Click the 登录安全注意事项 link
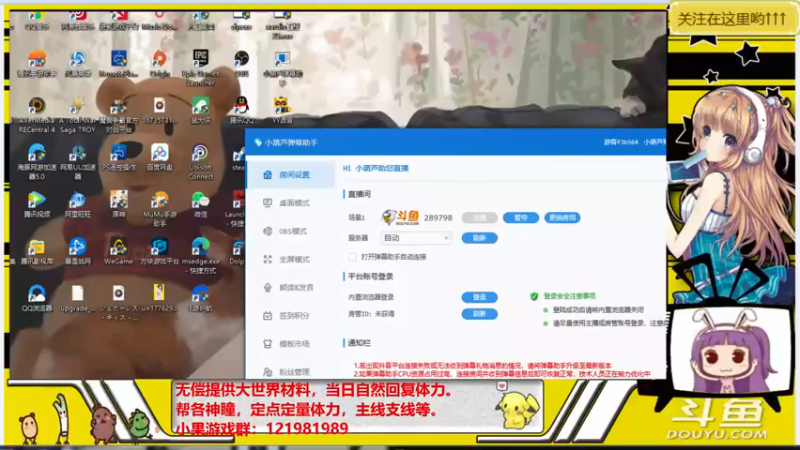 569,296
